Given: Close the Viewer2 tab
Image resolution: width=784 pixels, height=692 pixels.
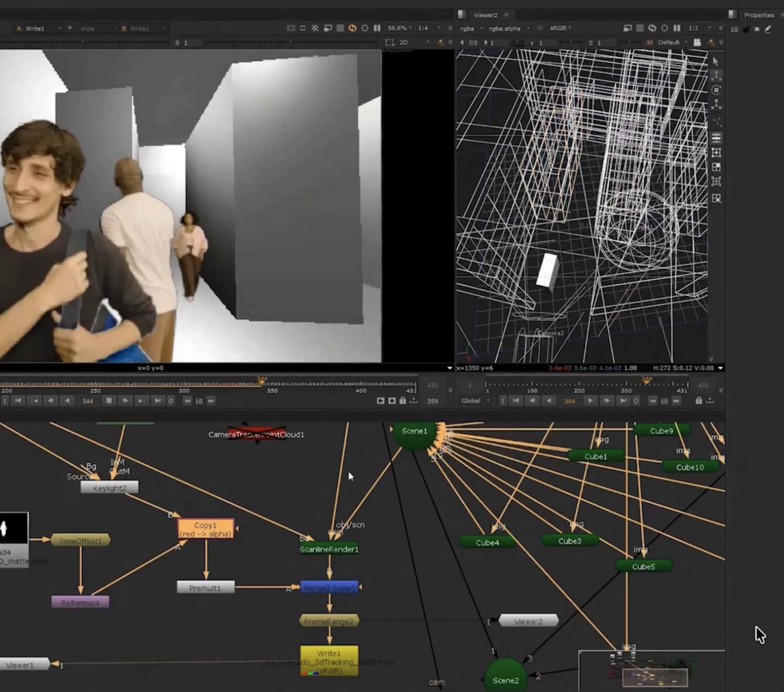Looking at the screenshot, I should [506, 15].
